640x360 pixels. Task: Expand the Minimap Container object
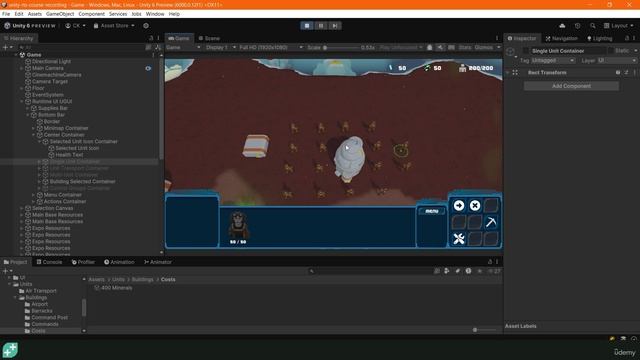[x=33, y=128]
